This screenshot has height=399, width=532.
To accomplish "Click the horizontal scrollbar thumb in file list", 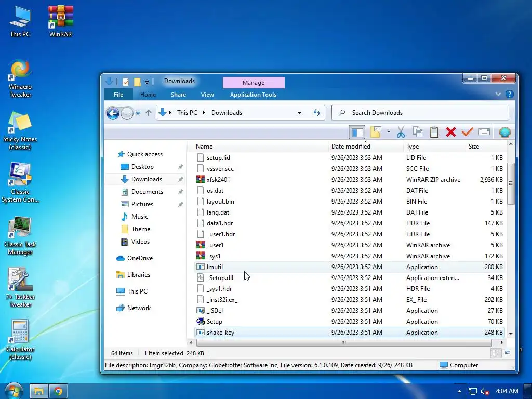I will tap(344, 343).
